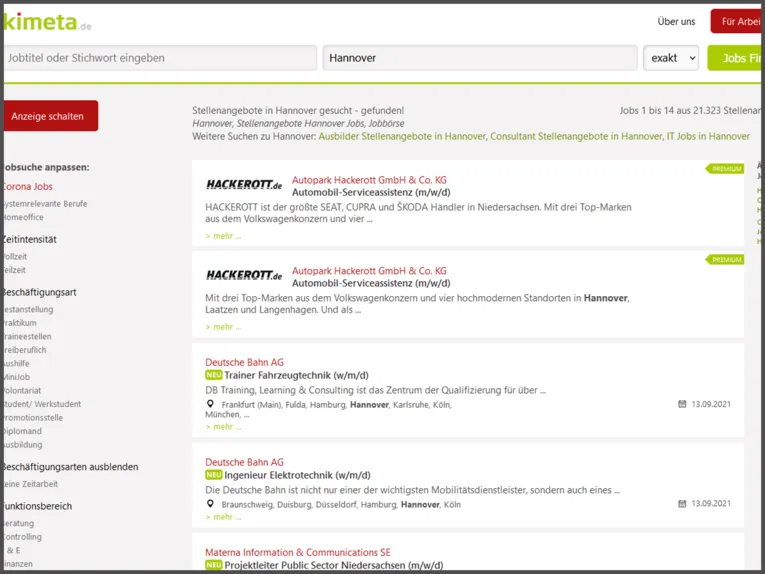
Task: Open first Autopark Hackerott GmbH company link
Action: point(369,180)
